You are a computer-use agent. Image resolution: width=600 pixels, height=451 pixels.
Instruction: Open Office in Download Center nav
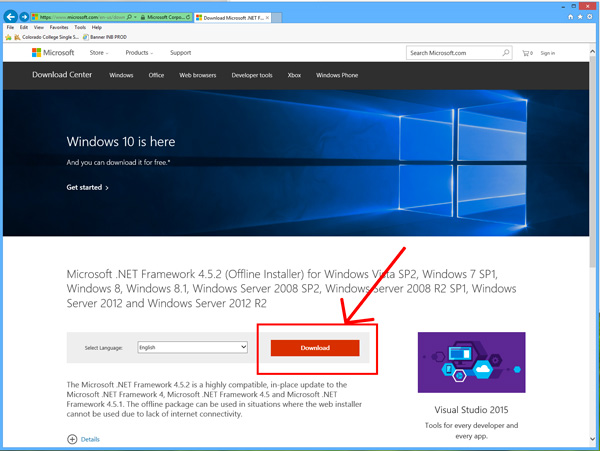click(156, 75)
